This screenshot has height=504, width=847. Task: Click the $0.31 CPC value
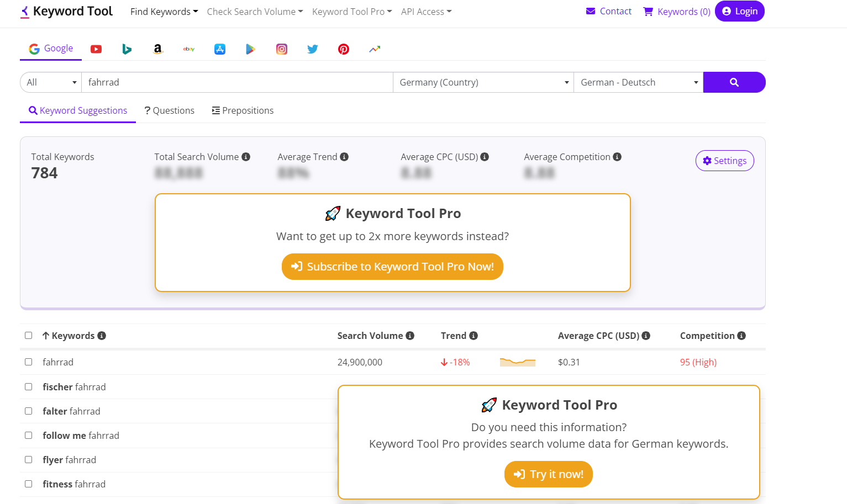pos(569,362)
